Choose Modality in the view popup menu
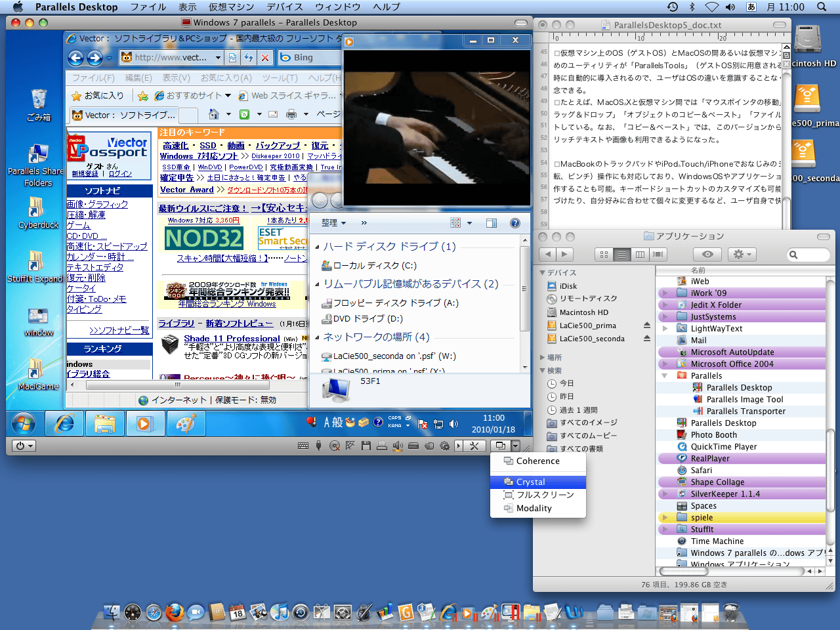Viewport: 840px width, 630px height. 538,509
